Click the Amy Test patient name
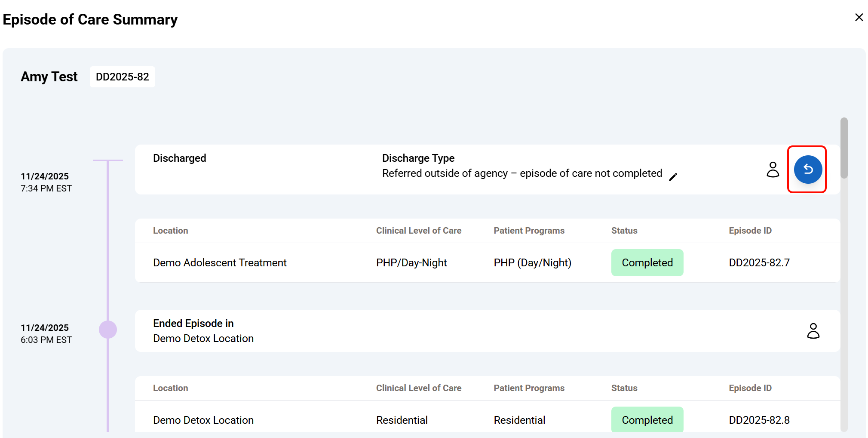 [x=49, y=77]
